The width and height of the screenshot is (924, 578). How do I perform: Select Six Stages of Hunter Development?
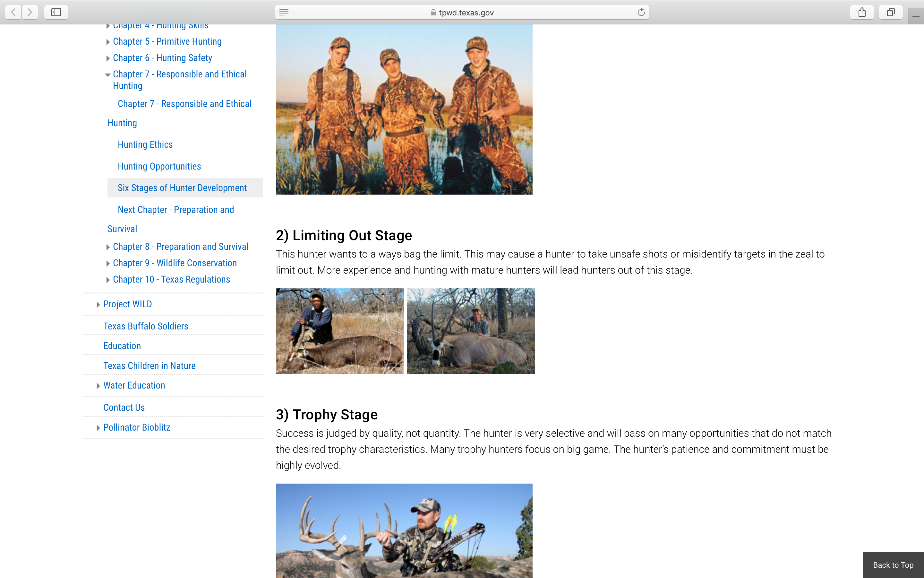click(x=185, y=188)
